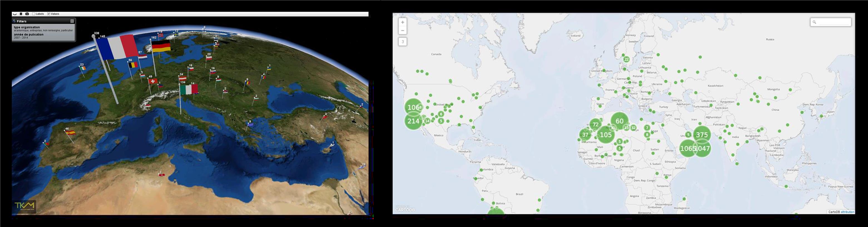The width and height of the screenshot is (868, 227).
Task: Click the CartoDB logo on the map
Action: 405,209
